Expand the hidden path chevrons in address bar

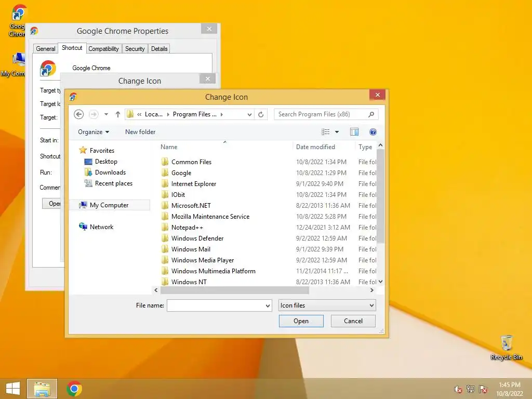click(x=139, y=115)
